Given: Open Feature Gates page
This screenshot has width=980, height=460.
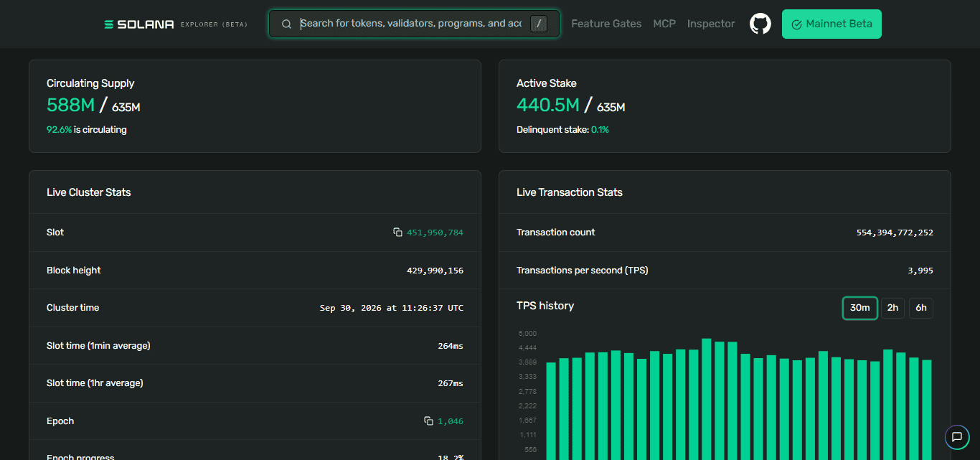Looking at the screenshot, I should pyautogui.click(x=606, y=24).
